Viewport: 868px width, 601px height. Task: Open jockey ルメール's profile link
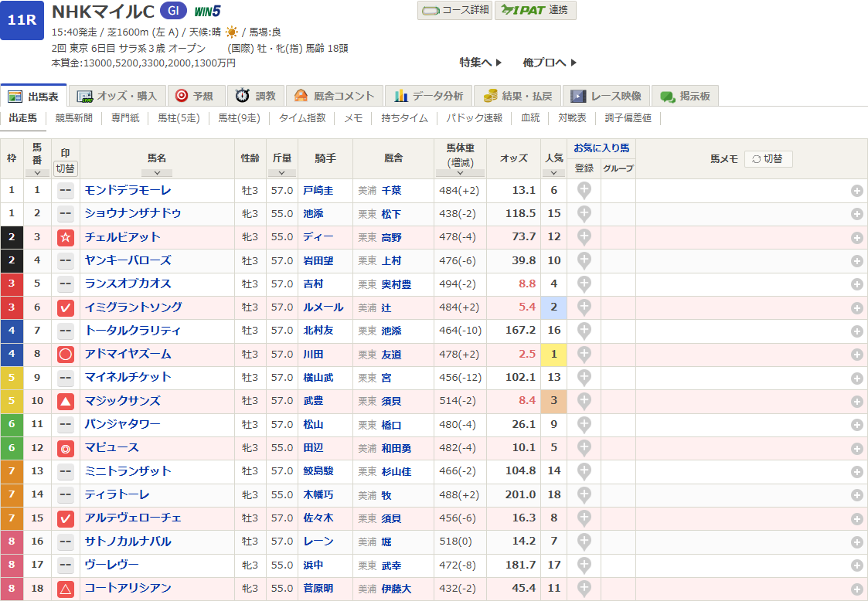coord(323,307)
